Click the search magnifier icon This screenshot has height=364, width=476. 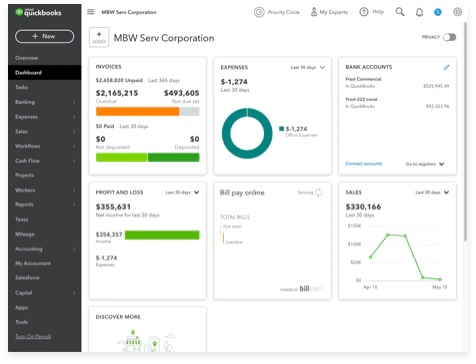tap(400, 12)
